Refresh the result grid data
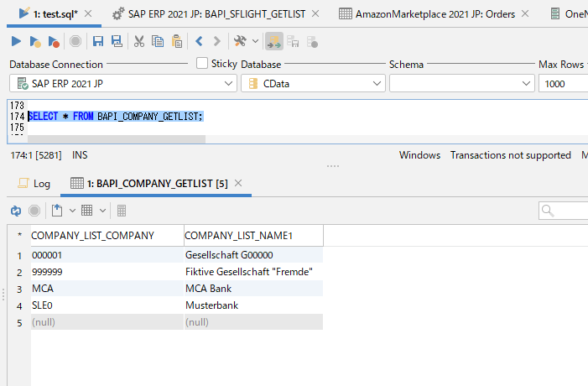 pyautogui.click(x=15, y=211)
